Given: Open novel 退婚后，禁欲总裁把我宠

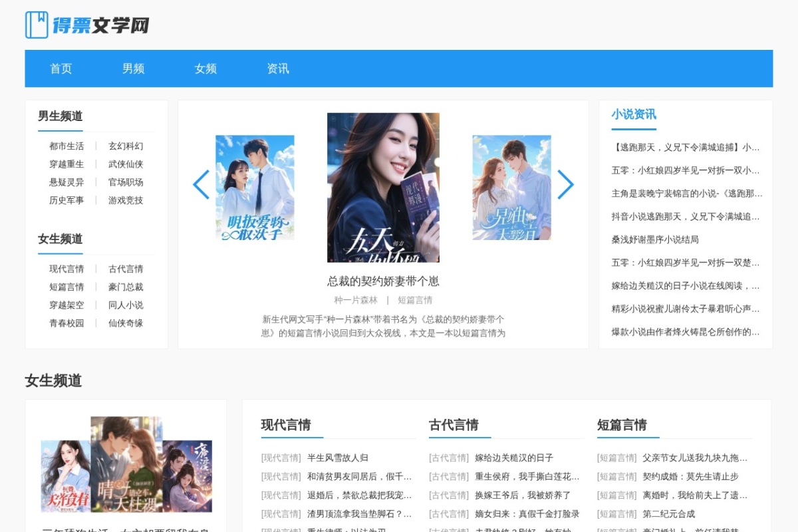Looking at the screenshot, I should 360,495.
